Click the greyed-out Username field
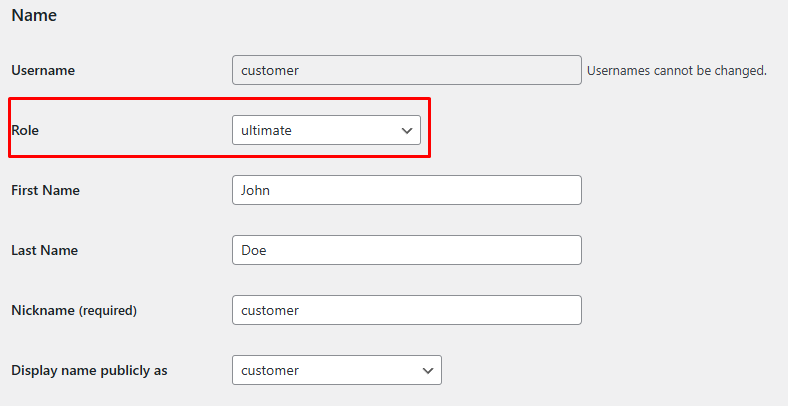Image resolution: width=788 pixels, height=406 pixels. click(x=406, y=70)
